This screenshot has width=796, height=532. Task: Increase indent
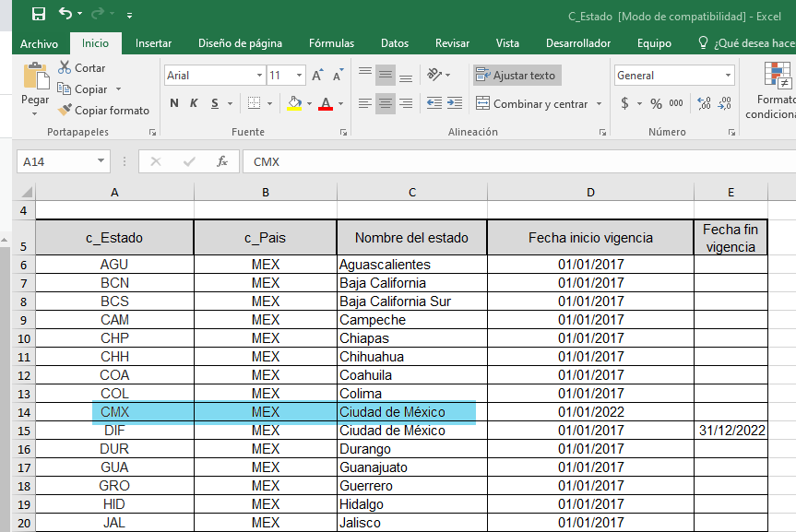click(x=455, y=103)
